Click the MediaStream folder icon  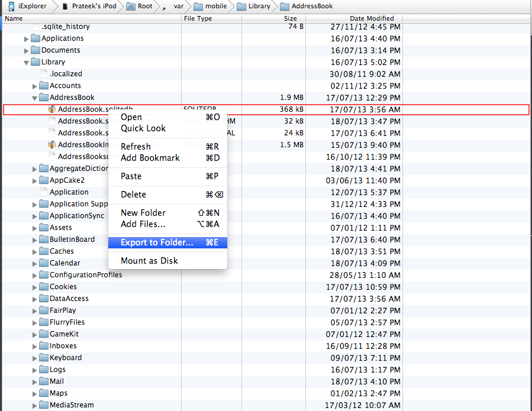pyautogui.click(x=44, y=405)
